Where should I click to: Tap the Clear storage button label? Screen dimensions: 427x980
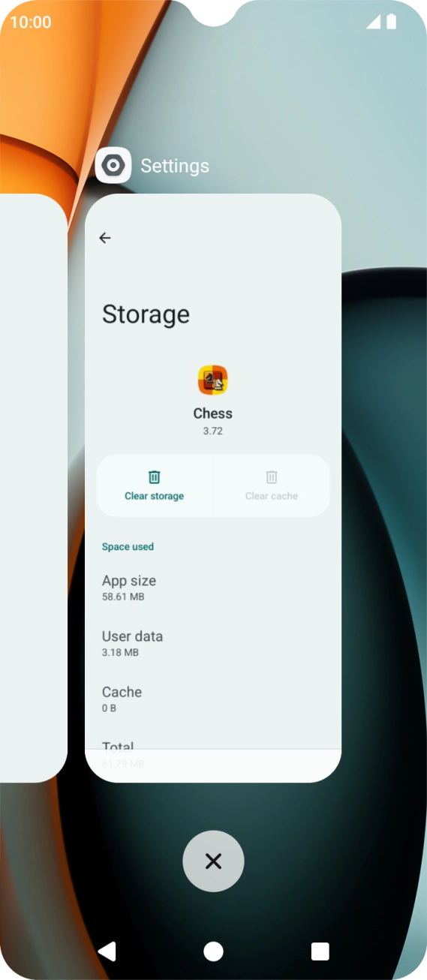click(154, 496)
